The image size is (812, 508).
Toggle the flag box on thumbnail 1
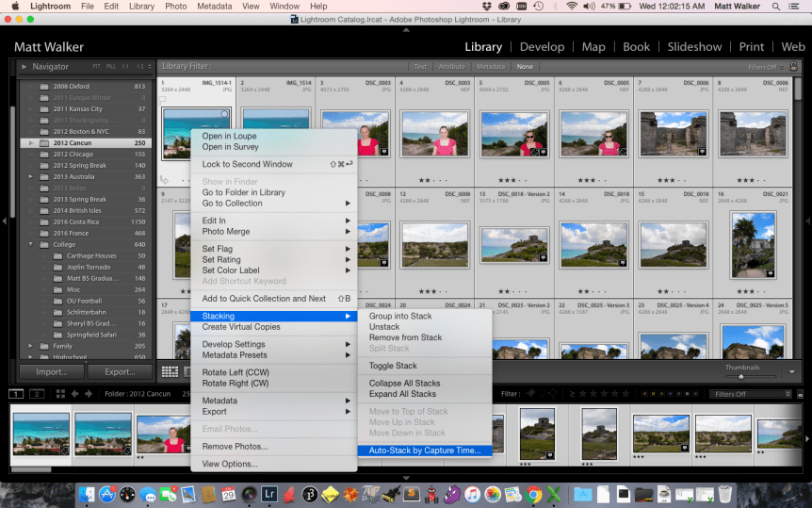tap(163, 98)
